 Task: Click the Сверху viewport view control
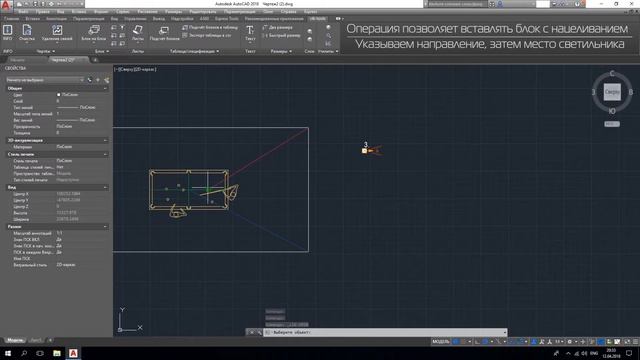click(127, 69)
